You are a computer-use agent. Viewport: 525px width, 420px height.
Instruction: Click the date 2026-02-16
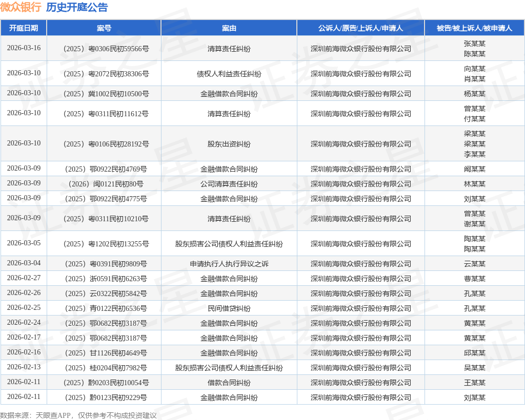pyautogui.click(x=24, y=352)
